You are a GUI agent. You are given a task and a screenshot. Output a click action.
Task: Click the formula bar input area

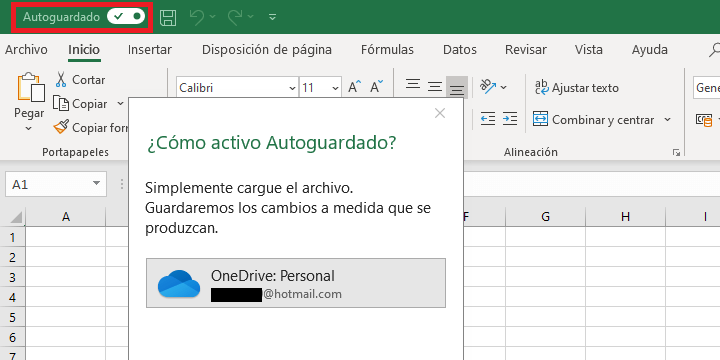tap(591, 185)
